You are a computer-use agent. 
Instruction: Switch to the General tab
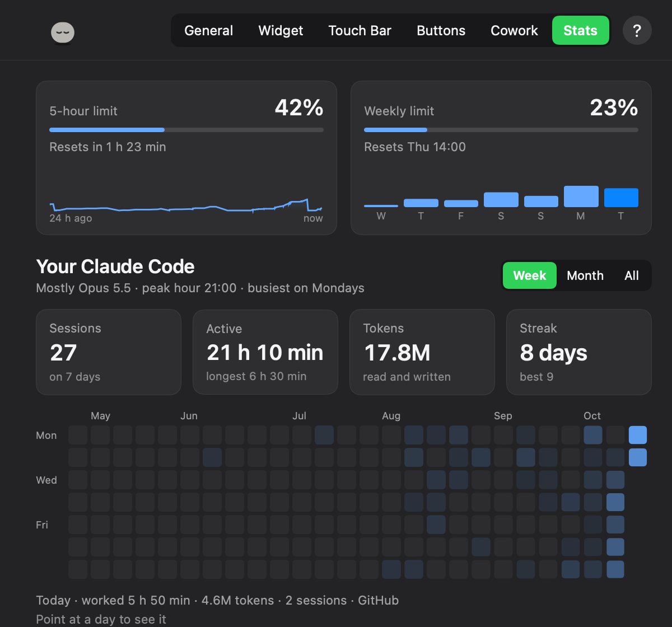tap(209, 30)
